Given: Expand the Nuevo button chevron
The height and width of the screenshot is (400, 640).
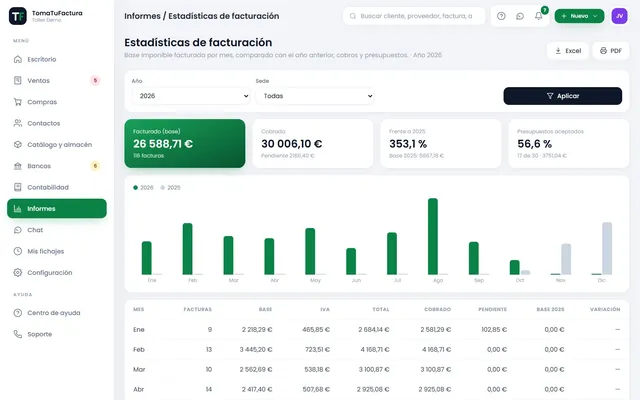Looking at the screenshot, I should pyautogui.click(x=595, y=16).
